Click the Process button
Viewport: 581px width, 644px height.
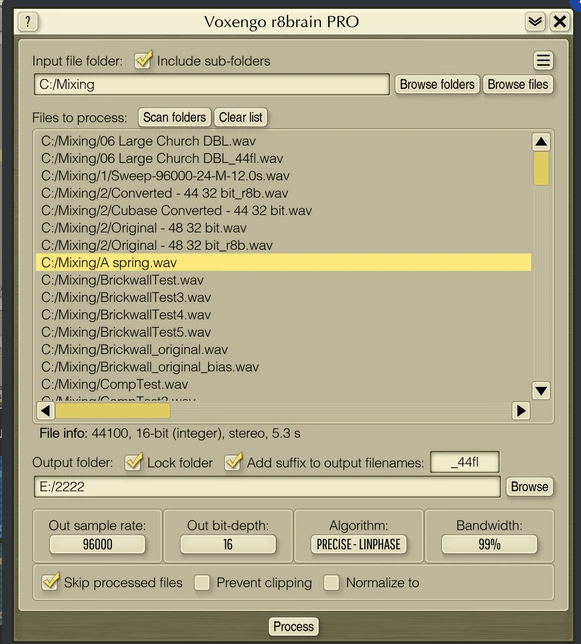tap(293, 626)
